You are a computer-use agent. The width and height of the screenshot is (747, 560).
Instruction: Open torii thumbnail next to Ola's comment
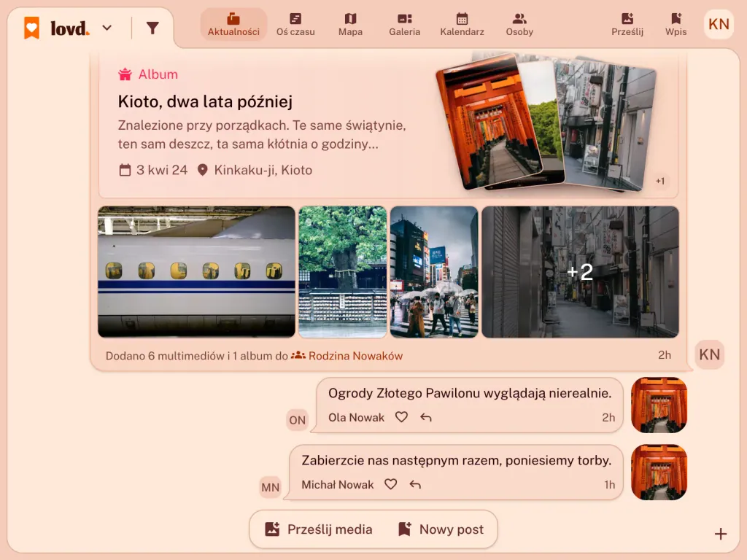click(659, 405)
